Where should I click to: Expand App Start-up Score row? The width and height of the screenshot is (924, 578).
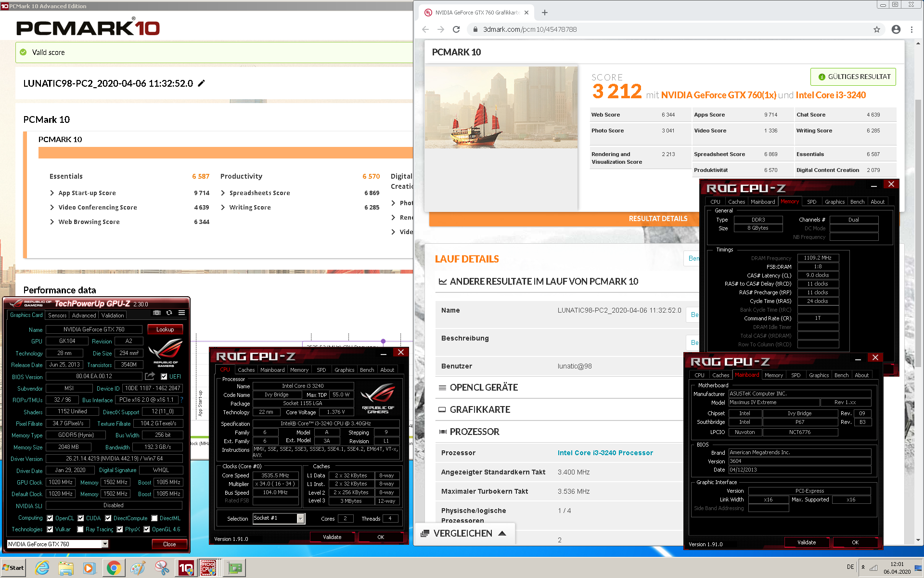(52, 193)
